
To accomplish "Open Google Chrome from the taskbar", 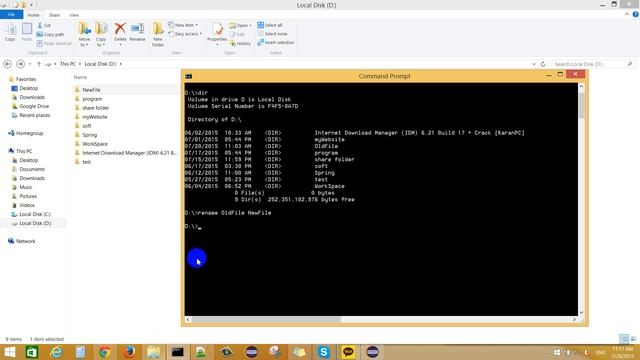I will click(x=104, y=352).
